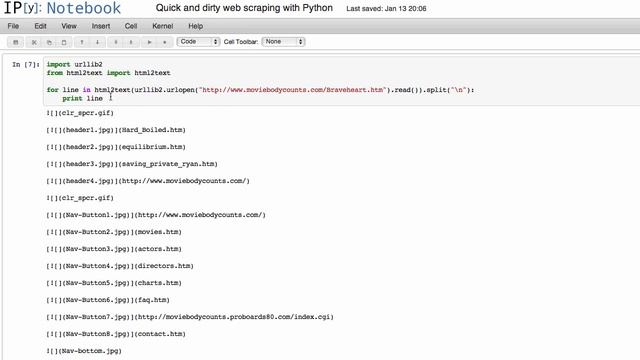Move the cell down with arrow icon
The width and height of the screenshot is (640, 360).
pos(97,42)
